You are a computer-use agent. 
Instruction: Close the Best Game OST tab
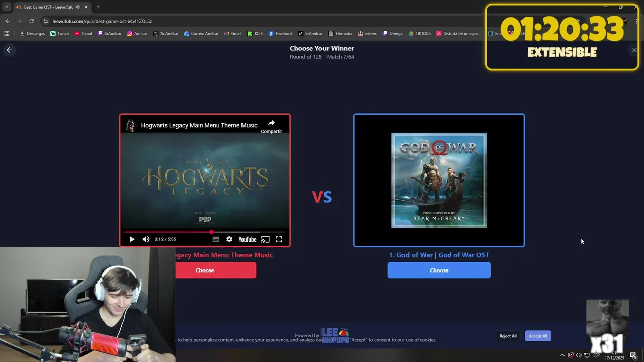[x=86, y=7]
